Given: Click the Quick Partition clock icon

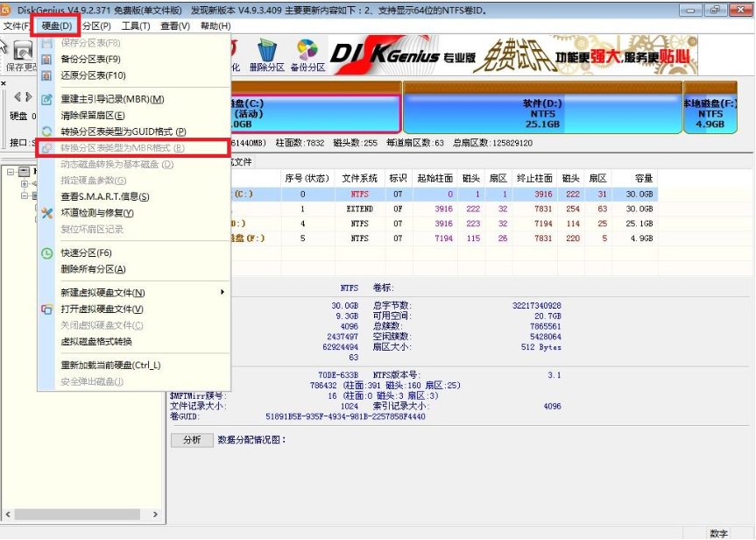Looking at the screenshot, I should click(x=46, y=253).
